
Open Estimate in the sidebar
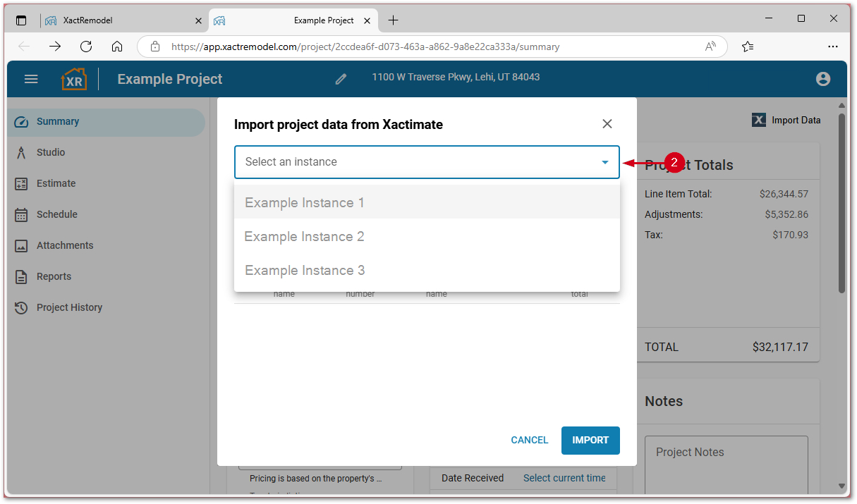(x=107, y=183)
